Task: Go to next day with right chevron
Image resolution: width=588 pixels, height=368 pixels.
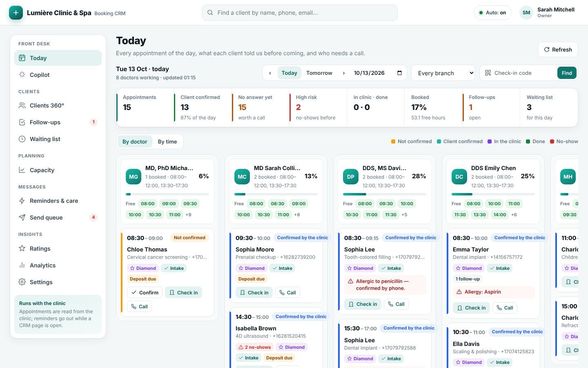Action: (344, 73)
